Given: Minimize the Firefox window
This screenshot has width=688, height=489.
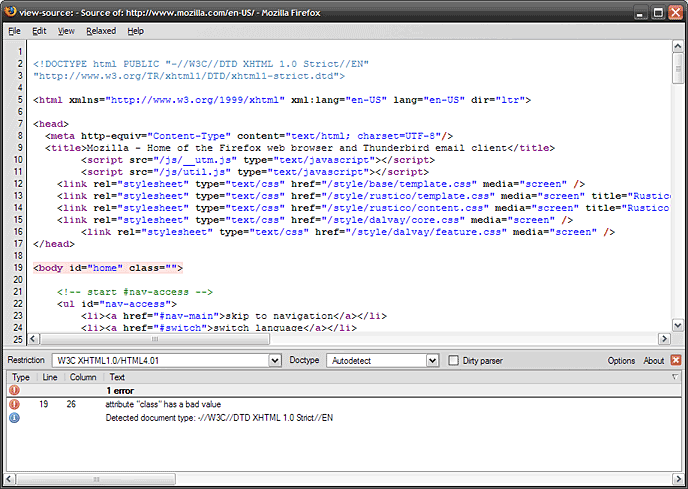Looking at the screenshot, I should [641, 12].
